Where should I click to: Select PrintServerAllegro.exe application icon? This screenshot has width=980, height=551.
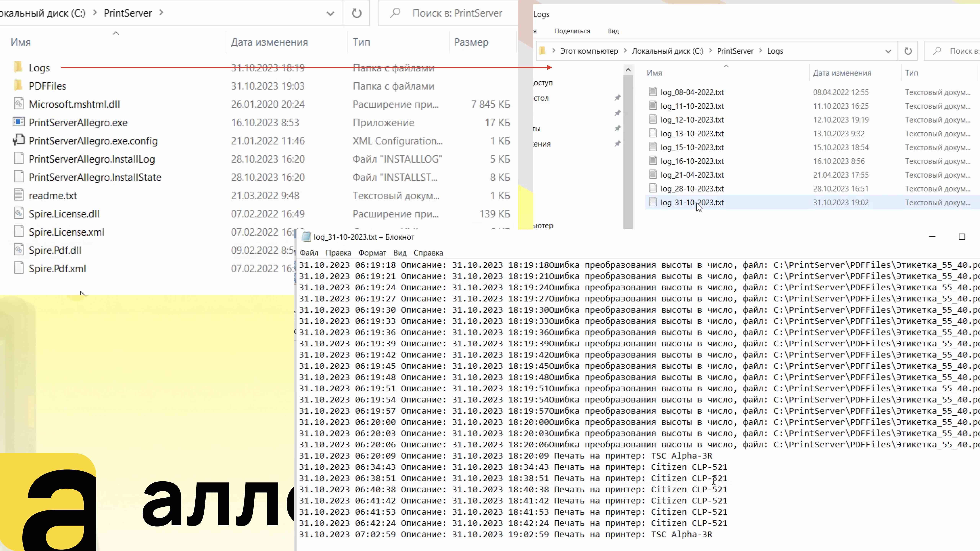(19, 122)
